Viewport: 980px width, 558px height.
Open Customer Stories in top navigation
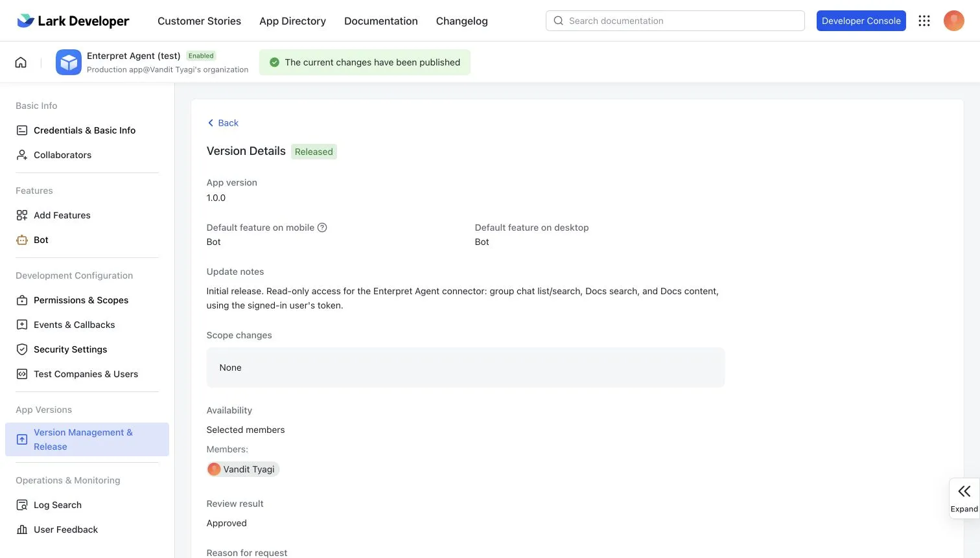tap(199, 21)
